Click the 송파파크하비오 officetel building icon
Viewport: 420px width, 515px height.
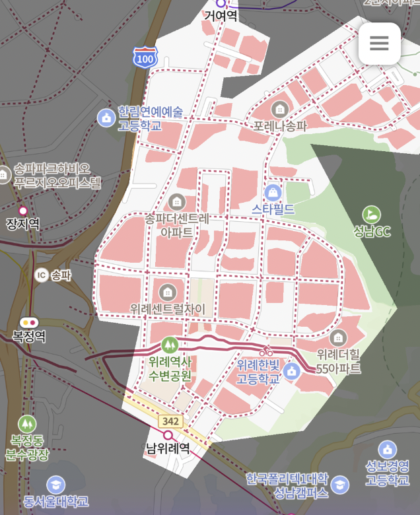(4, 175)
